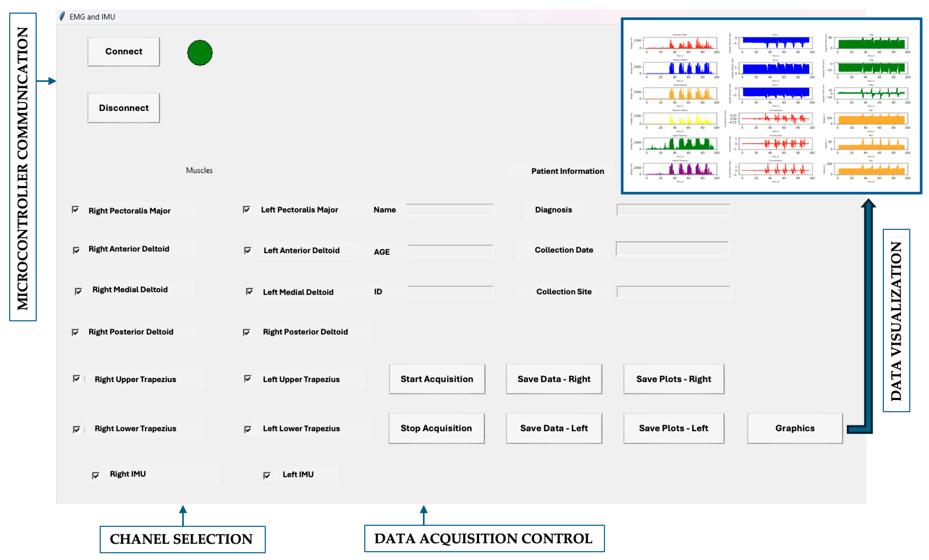
Task: Click the Collection Date input field
Action: click(x=672, y=249)
